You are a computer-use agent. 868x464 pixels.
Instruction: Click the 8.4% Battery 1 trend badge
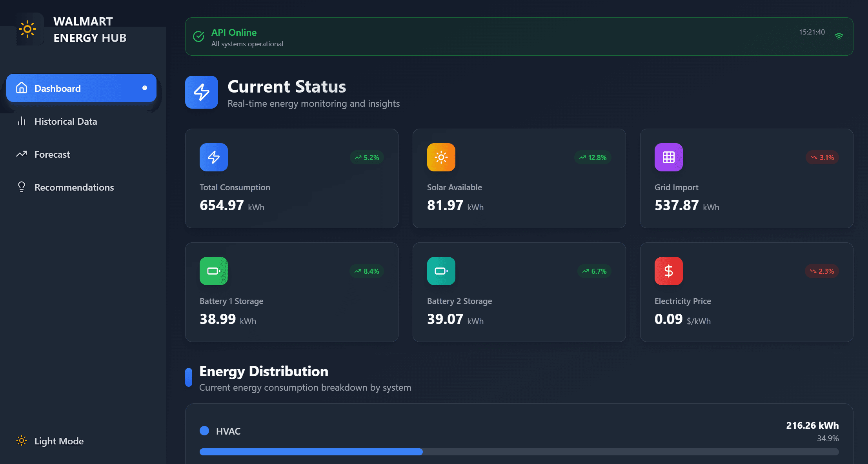(367, 271)
